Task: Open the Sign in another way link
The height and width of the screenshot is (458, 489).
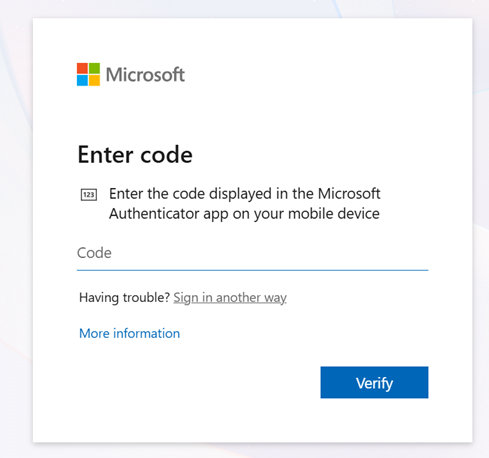Action: tap(230, 298)
